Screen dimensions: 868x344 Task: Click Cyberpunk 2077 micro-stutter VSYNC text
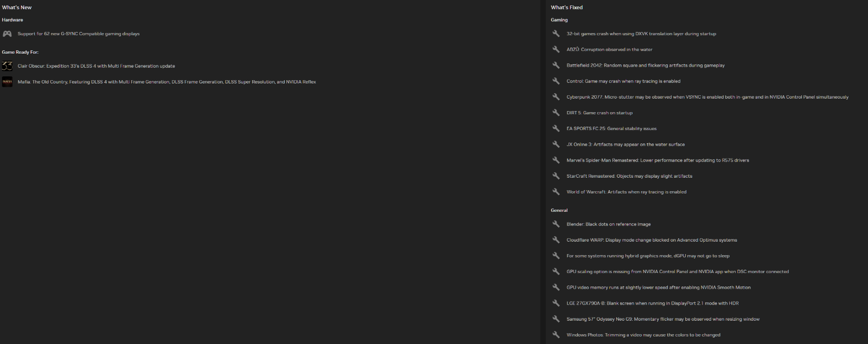(707, 97)
